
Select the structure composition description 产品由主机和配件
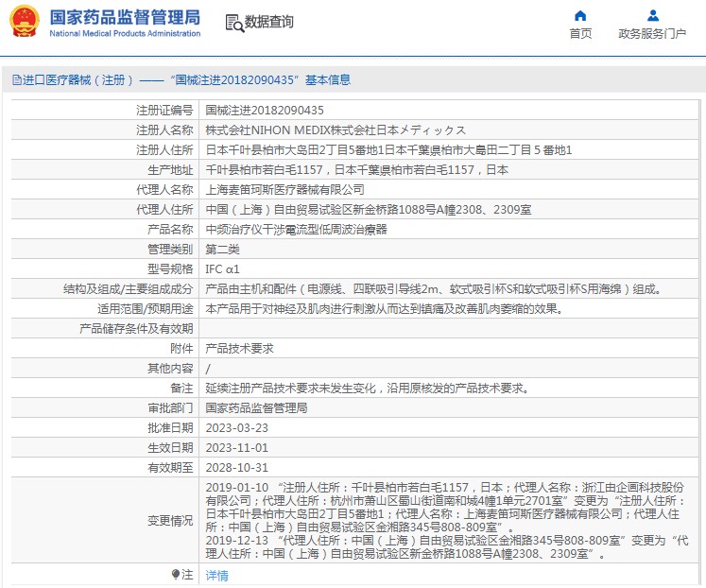434,289
